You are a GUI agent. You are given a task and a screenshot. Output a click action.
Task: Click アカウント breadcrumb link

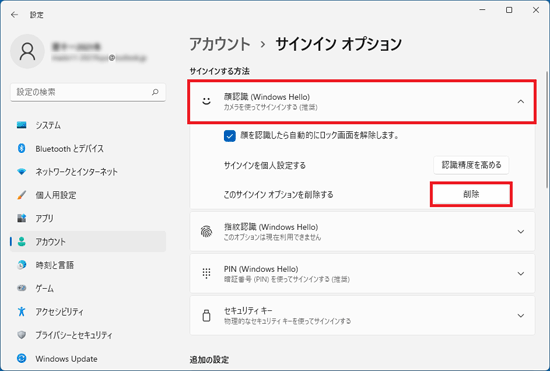click(x=220, y=45)
